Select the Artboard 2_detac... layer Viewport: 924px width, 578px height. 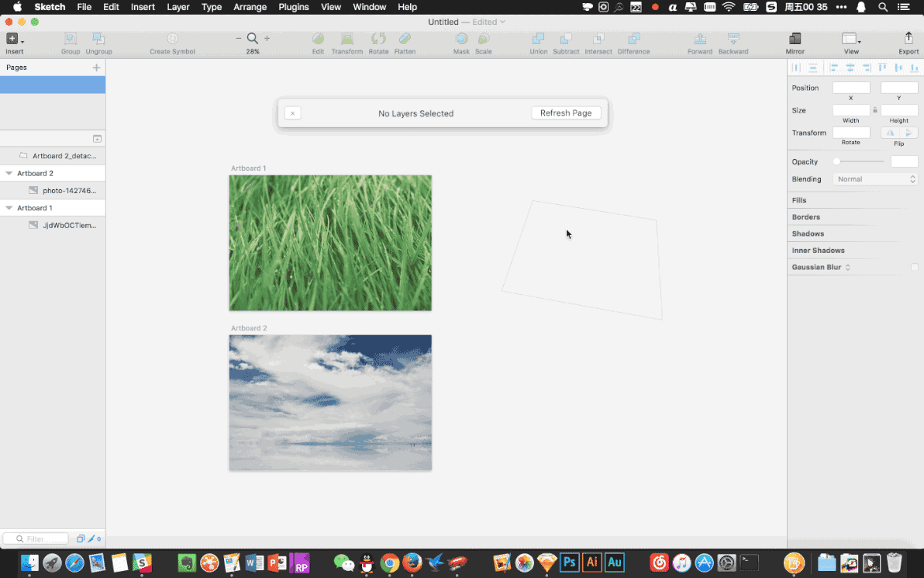53,156
